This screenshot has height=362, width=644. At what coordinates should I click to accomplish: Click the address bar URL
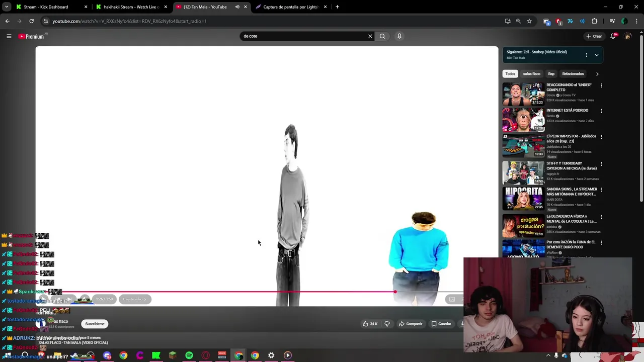129,21
